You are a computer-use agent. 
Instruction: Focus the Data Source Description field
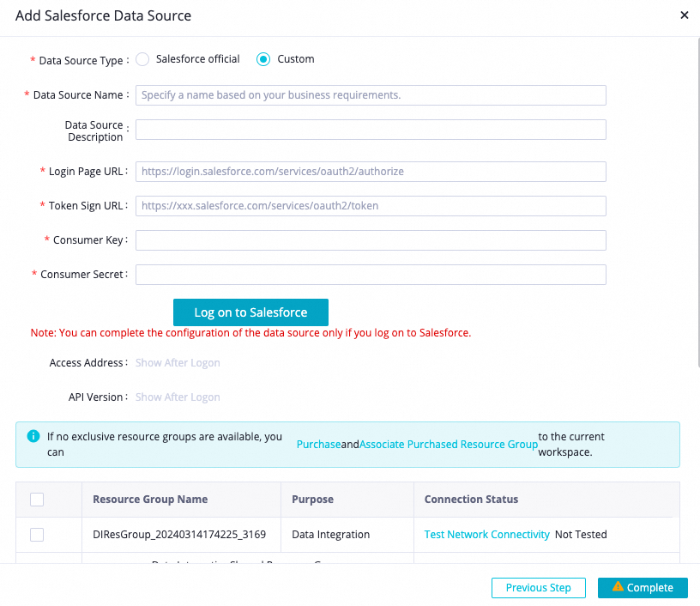pyautogui.click(x=371, y=130)
